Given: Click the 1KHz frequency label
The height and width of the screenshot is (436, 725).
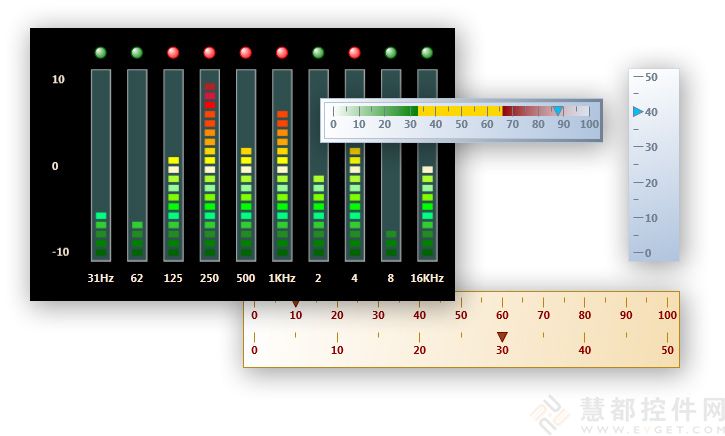Looking at the screenshot, I should point(282,278).
